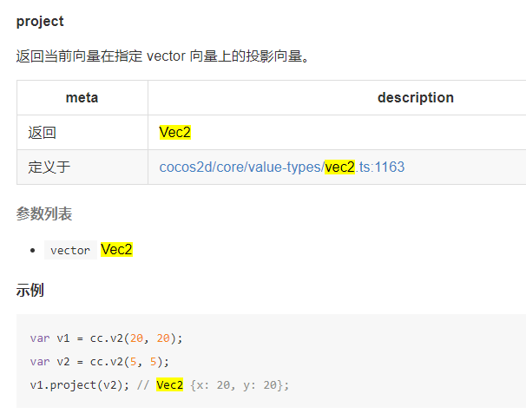Click the bullet point before vector parameter
Viewport: 526px width, 420px height.
pos(32,250)
